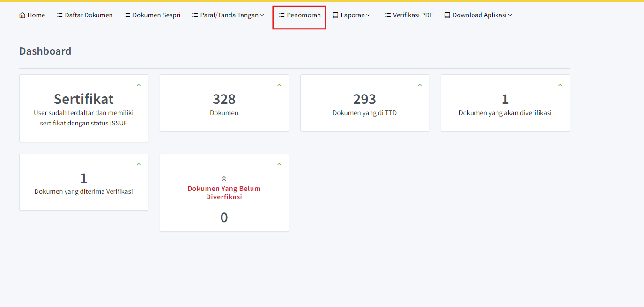Collapse the Dokumen yang akan diverifikasi card
The height and width of the screenshot is (307, 644).
pyautogui.click(x=560, y=85)
